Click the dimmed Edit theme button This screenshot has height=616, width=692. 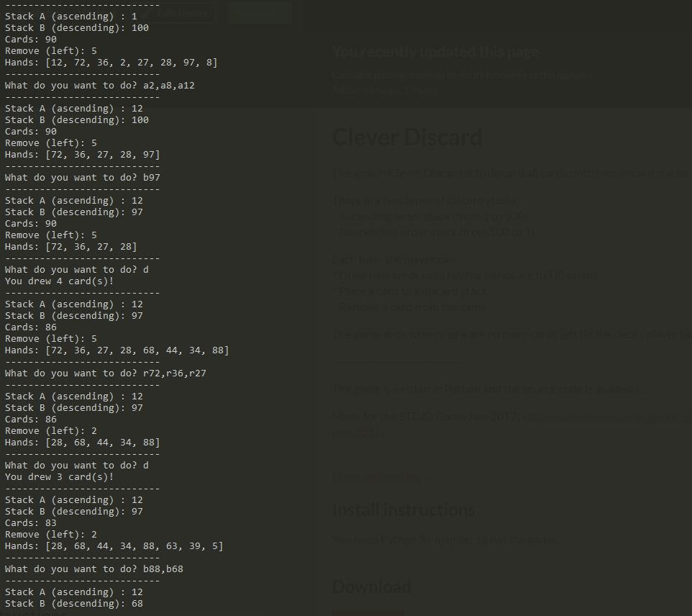coord(178,13)
